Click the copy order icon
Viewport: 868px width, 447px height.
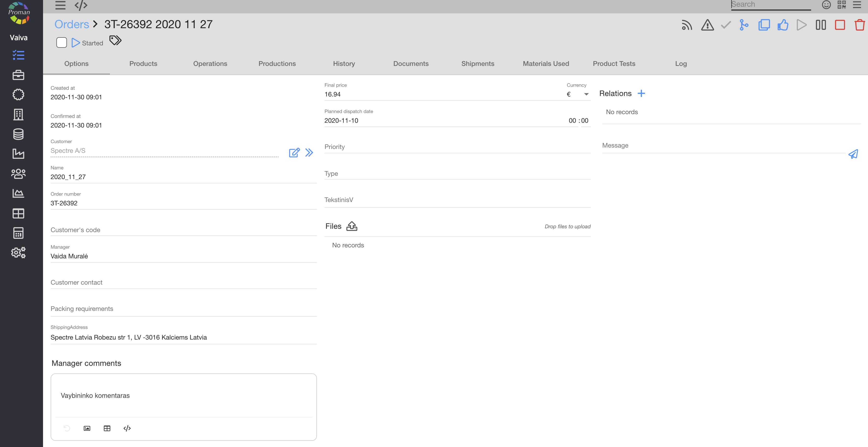764,25
